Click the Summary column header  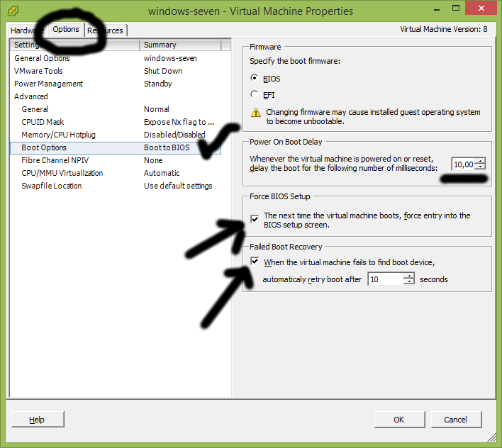tap(180, 45)
